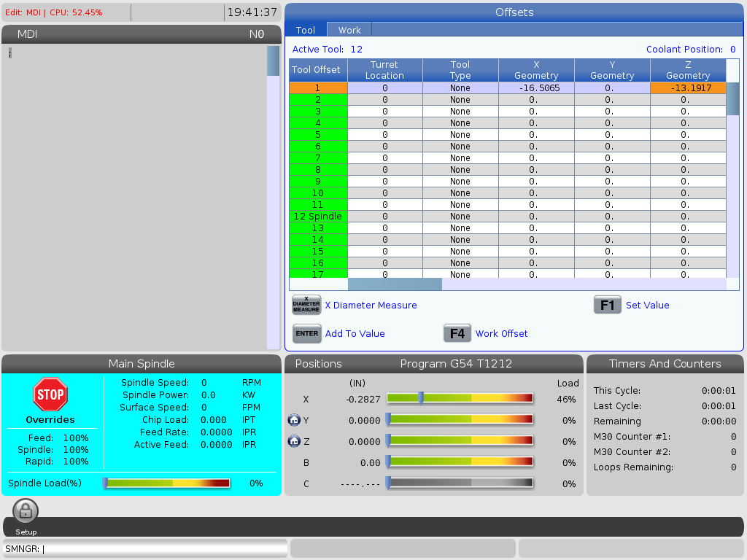The image size is (747, 560).
Task: Click the Z Geometry column header
Action: [x=688, y=70]
